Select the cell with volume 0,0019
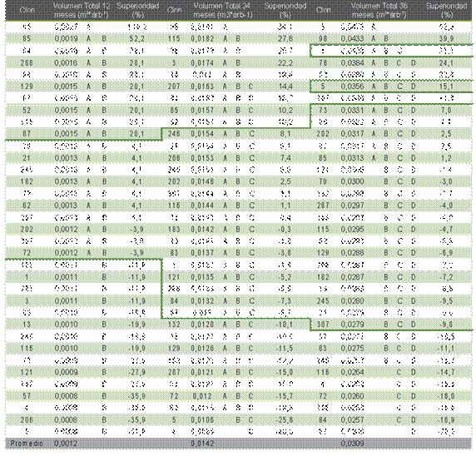Viewport: 476px width, 461px height. [67, 39]
